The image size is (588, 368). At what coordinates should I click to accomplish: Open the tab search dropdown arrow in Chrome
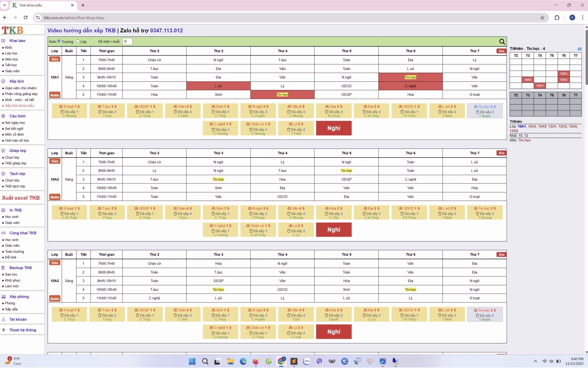click(x=4, y=5)
